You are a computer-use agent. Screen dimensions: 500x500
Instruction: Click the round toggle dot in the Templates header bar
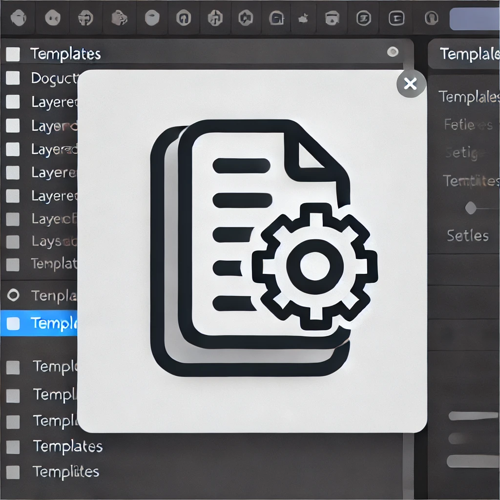click(393, 52)
